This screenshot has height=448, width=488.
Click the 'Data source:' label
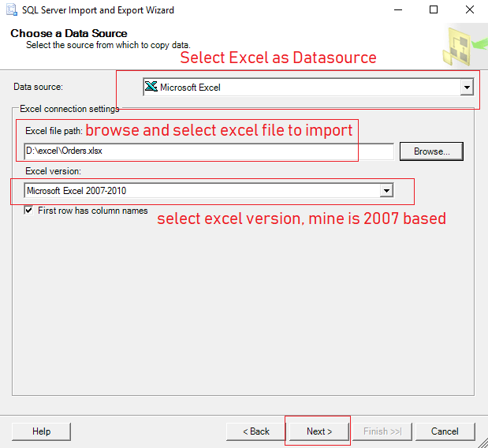click(39, 87)
